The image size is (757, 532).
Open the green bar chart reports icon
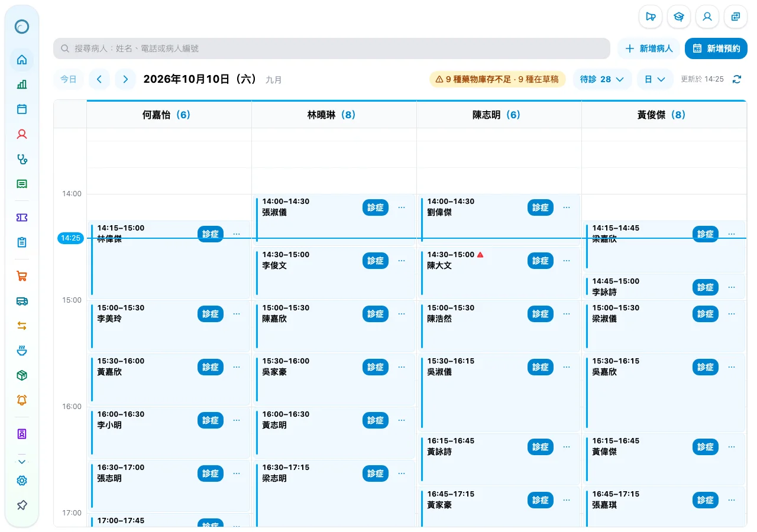[22, 85]
